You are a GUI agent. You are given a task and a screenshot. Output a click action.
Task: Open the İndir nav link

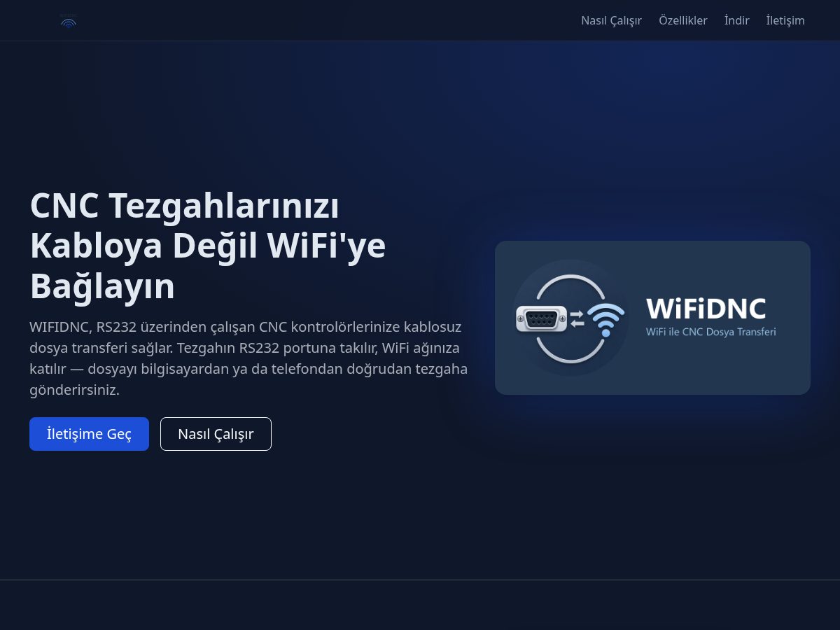[x=736, y=20]
